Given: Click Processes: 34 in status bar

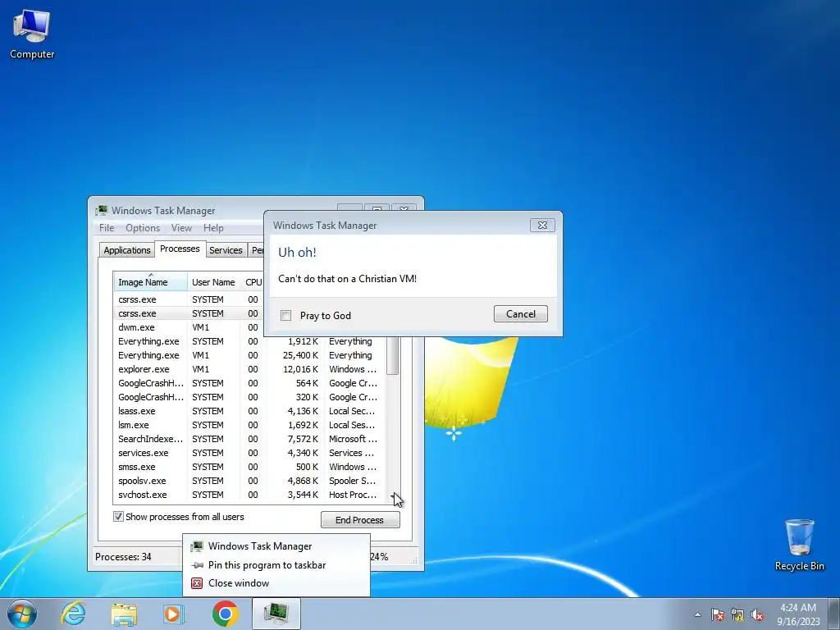Looking at the screenshot, I should (x=123, y=557).
